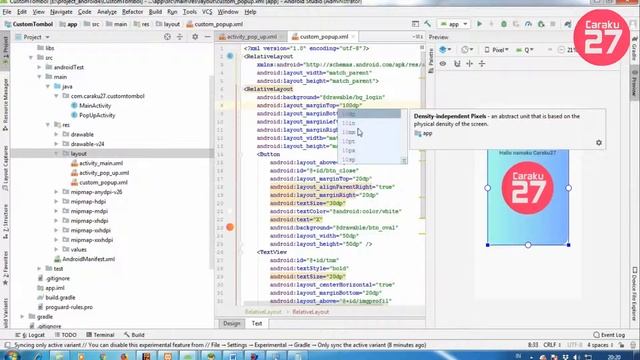Switch to the Text tab
Screen dimensions: 640x360
click(257, 323)
